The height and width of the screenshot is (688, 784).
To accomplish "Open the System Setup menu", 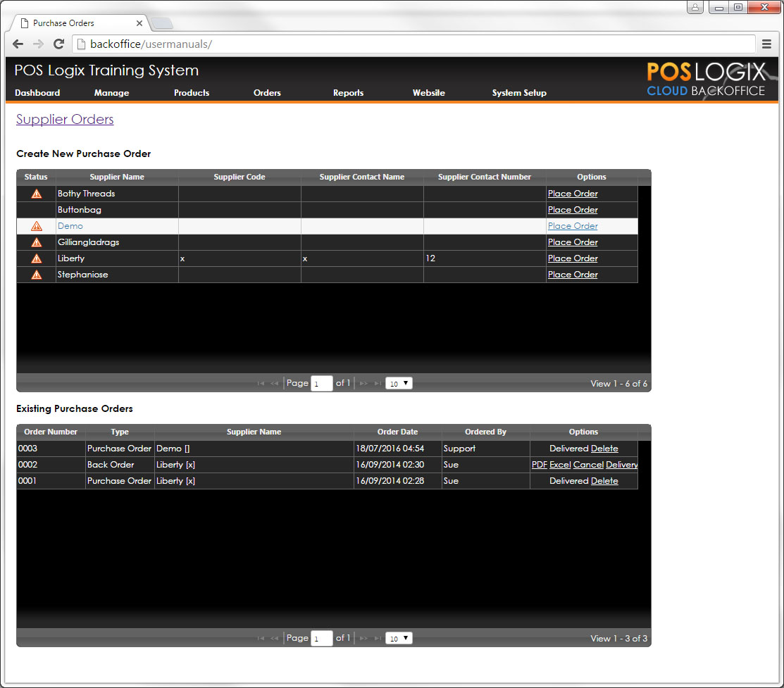I will [519, 93].
